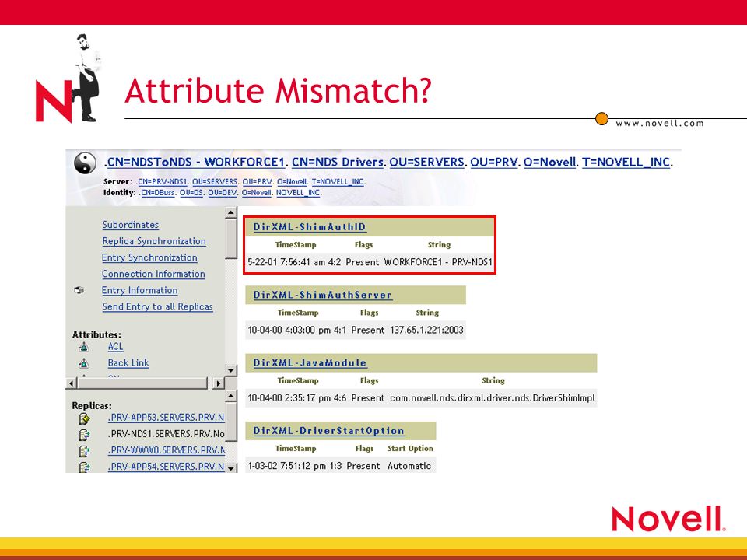747x560 pixels.
Task: Click timestamp 5-22-01 7:56:41 am
Action: point(287,262)
